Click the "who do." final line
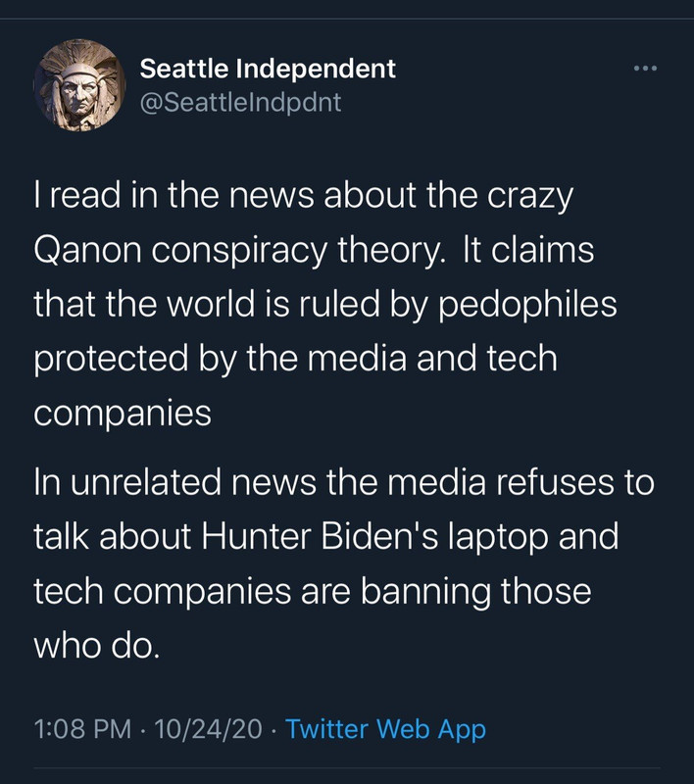 94,645
